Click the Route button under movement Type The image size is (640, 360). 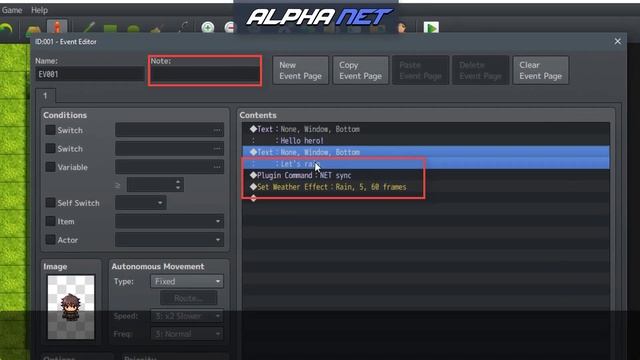click(x=188, y=298)
